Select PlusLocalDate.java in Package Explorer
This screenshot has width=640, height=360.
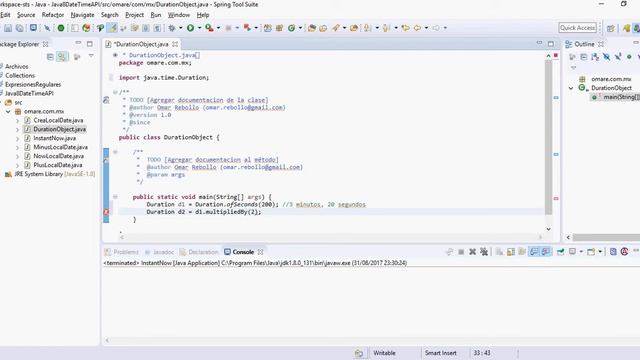[58, 165]
